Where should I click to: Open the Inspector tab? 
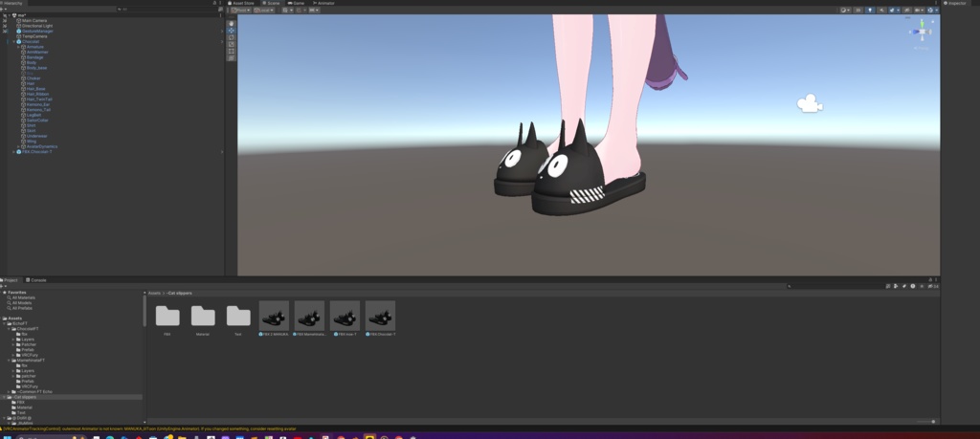click(x=956, y=3)
